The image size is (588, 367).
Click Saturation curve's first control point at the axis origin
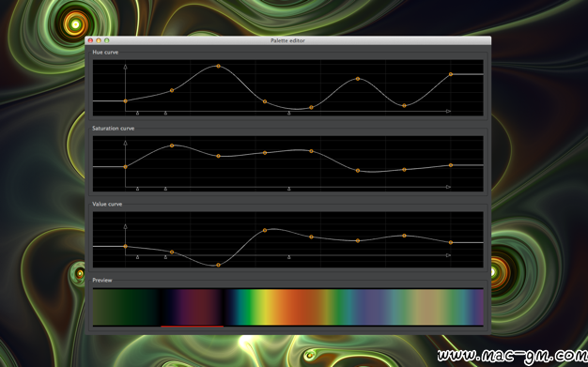(125, 167)
